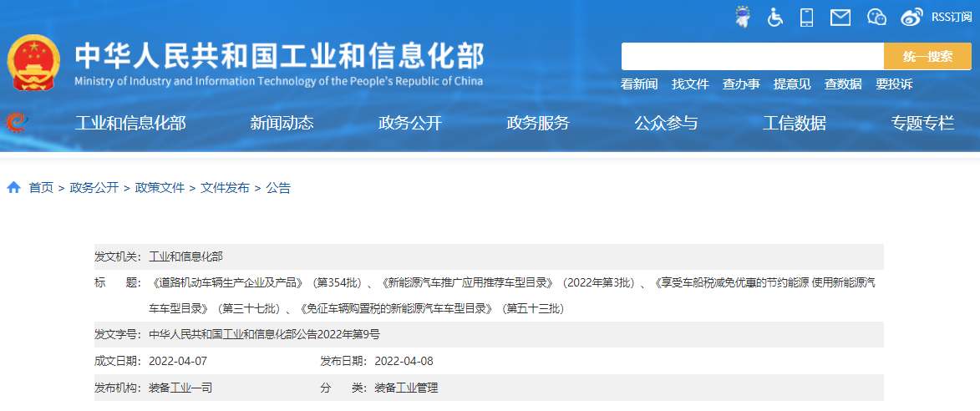Open the 工业和信息化部 navigation menu

tap(130, 123)
